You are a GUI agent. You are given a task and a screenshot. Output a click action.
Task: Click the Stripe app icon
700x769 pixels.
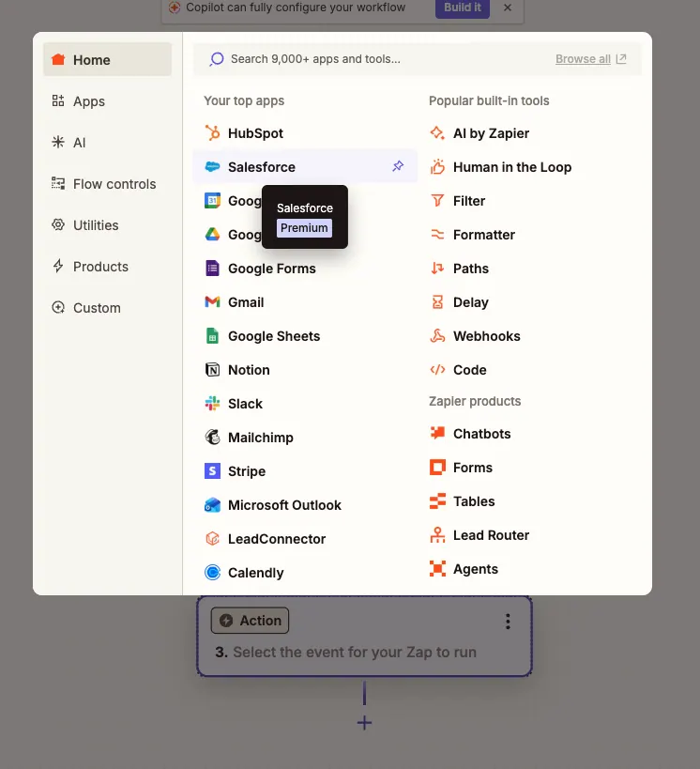(x=212, y=470)
